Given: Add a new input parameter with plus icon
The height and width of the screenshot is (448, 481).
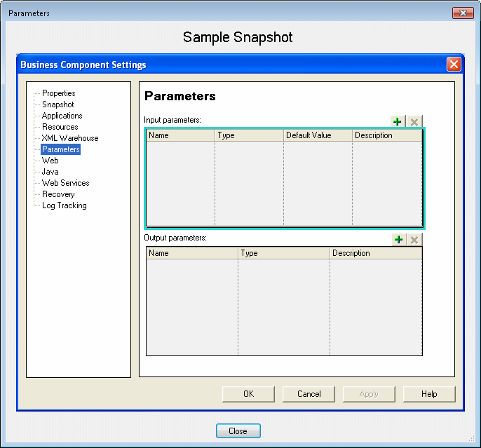Looking at the screenshot, I should point(398,121).
